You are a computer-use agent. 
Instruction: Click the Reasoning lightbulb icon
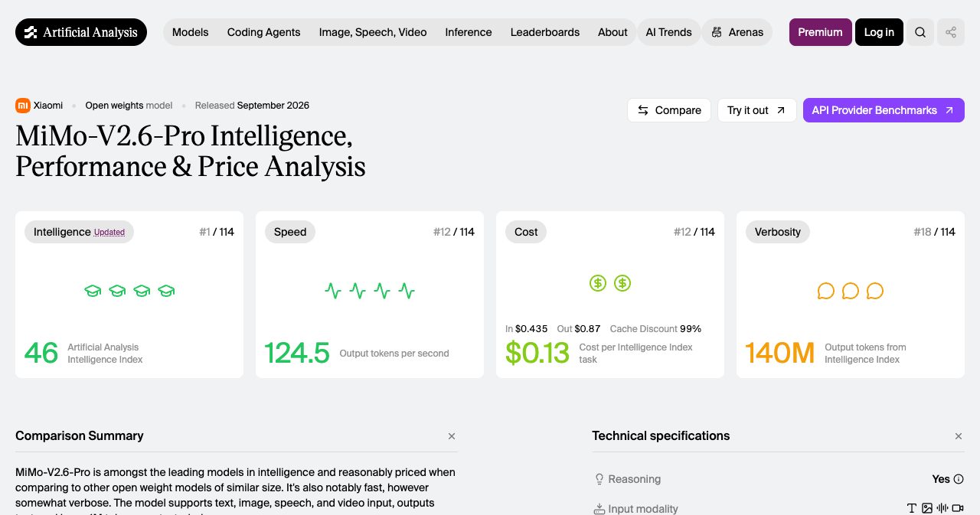599,479
